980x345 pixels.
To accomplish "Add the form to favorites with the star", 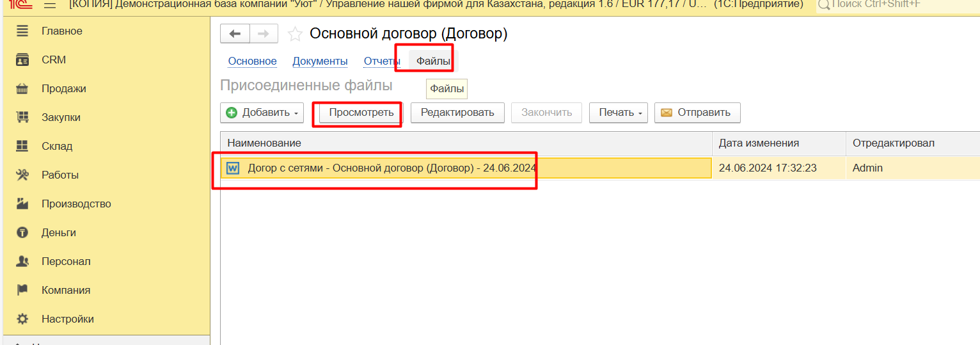I will click(x=294, y=34).
